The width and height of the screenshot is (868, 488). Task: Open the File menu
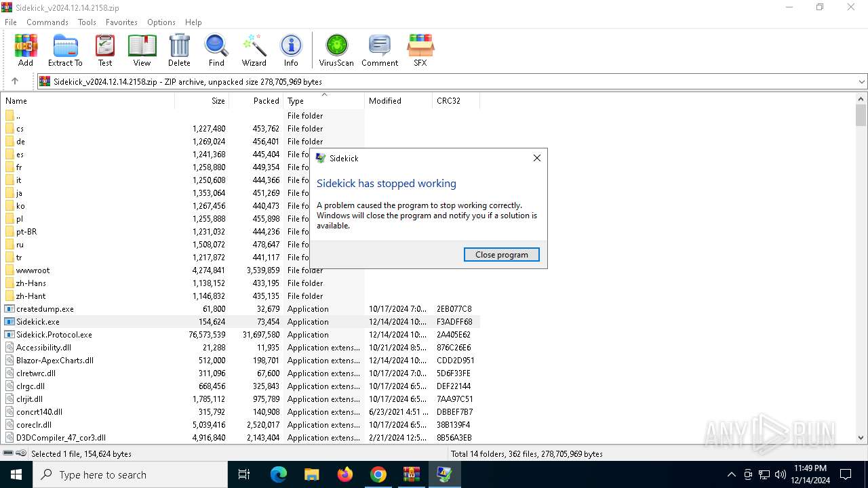click(x=11, y=22)
